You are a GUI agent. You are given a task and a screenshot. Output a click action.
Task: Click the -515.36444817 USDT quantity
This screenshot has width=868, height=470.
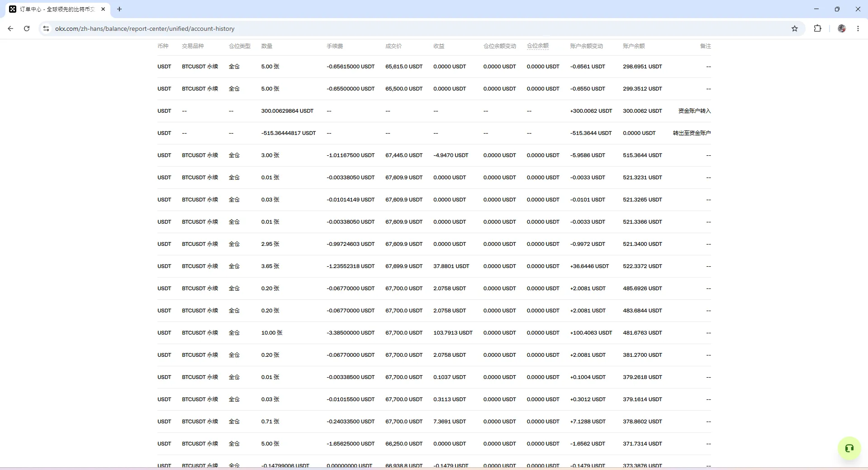(289, 133)
